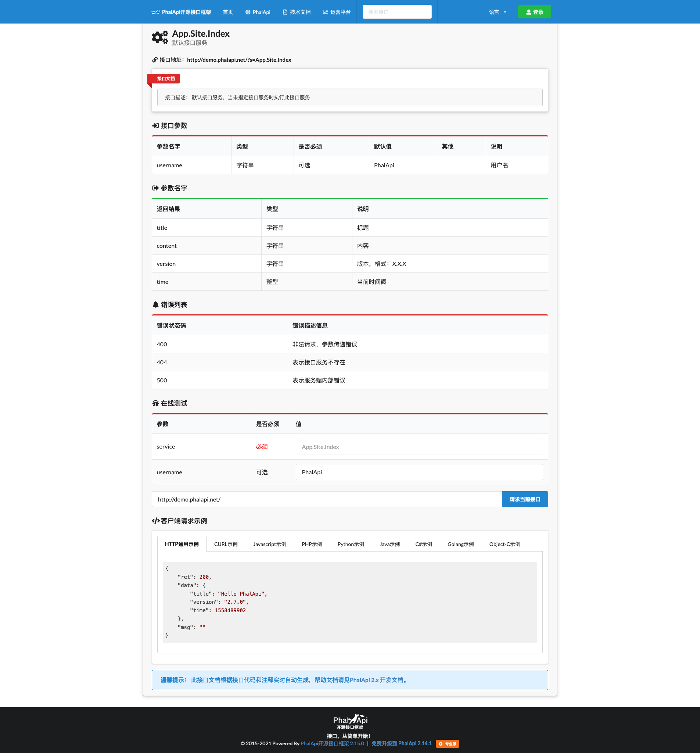Open footer link PhalApi开源接口框架 2.15.0
The image size is (700, 753).
click(x=332, y=743)
